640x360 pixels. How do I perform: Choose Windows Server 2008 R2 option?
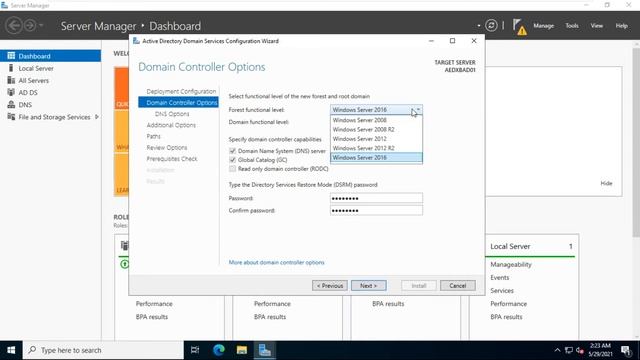(x=376, y=129)
